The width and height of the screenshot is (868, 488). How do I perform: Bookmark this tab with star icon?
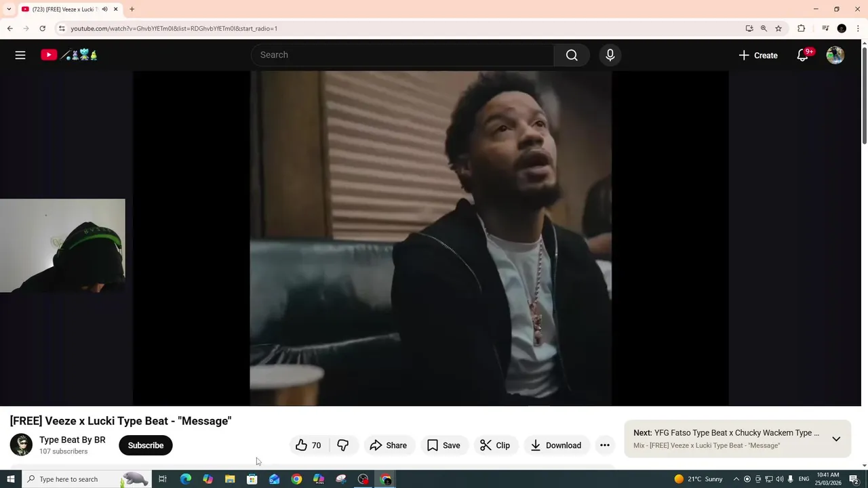click(x=778, y=28)
